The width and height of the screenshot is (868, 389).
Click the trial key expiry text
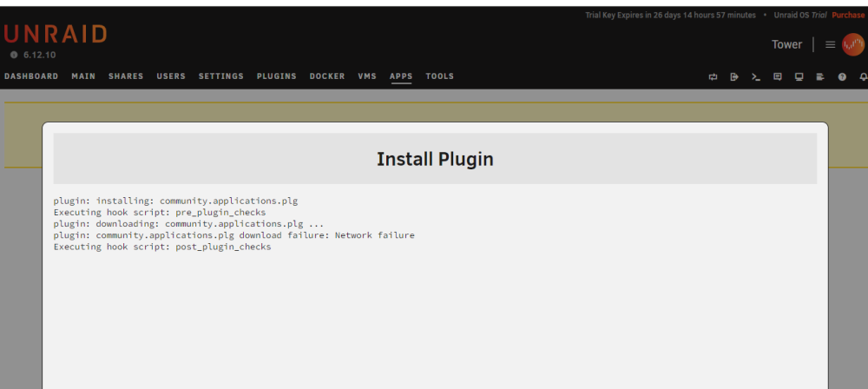click(x=670, y=15)
